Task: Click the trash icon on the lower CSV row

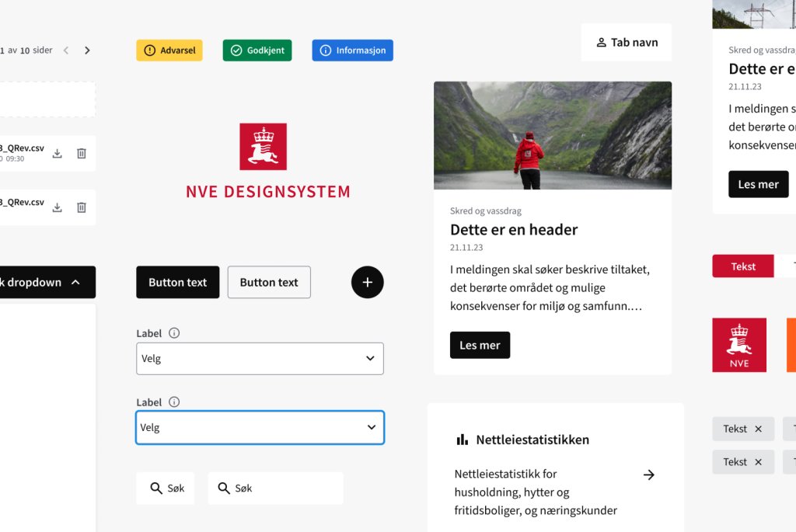Action: pos(82,207)
